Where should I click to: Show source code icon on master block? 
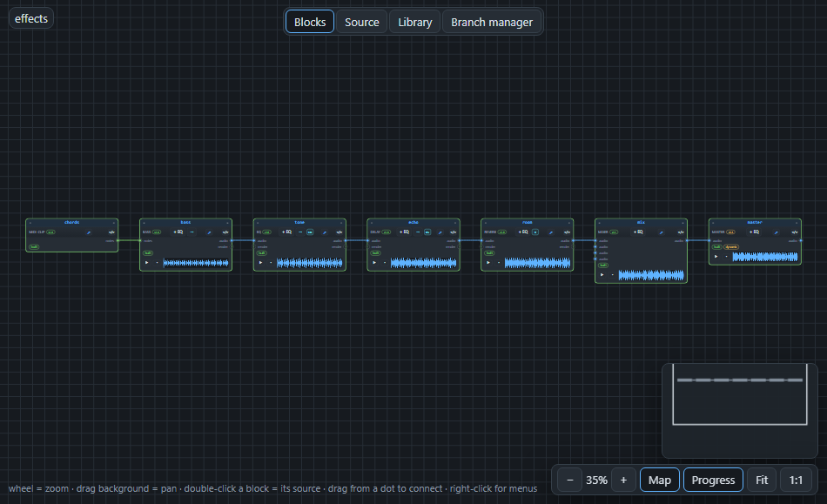794,232
